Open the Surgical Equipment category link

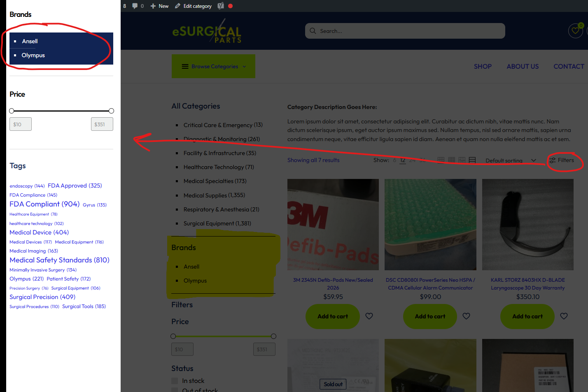(x=217, y=223)
